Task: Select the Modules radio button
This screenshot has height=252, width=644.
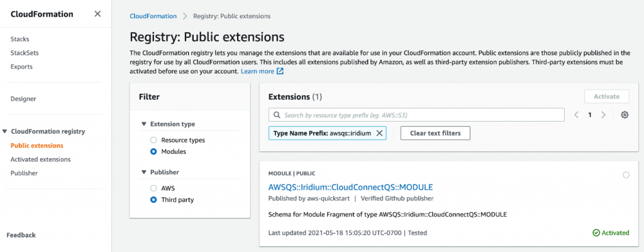Action: [x=153, y=152]
